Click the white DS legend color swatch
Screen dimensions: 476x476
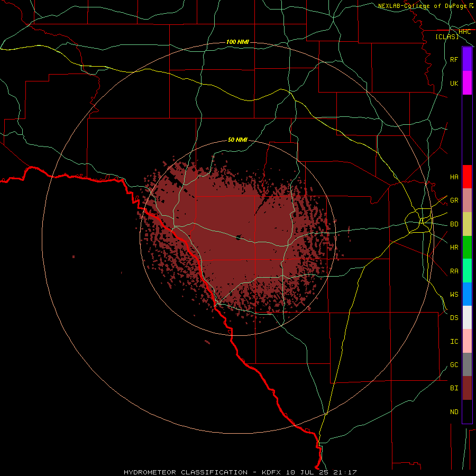467,317
